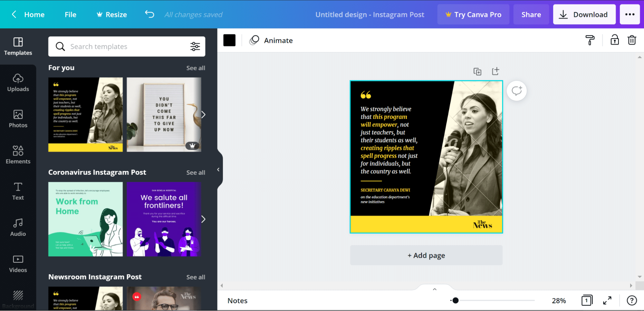Select the Work from Home template

coord(85,219)
